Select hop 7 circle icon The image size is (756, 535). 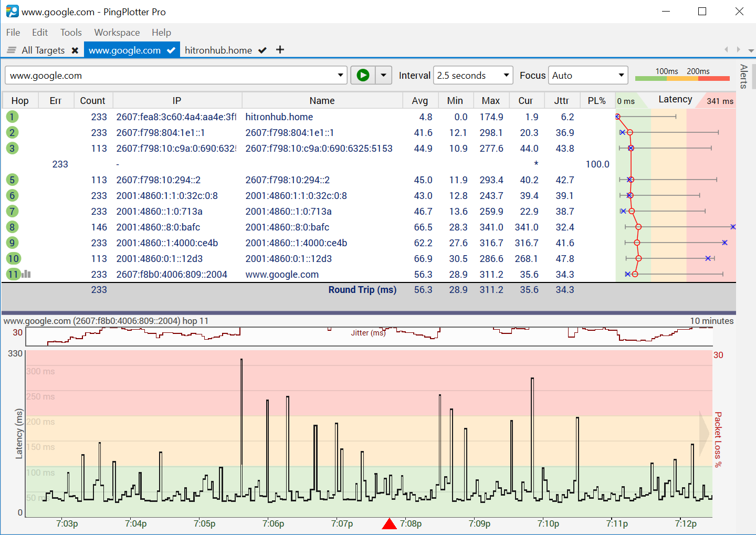pos(12,211)
